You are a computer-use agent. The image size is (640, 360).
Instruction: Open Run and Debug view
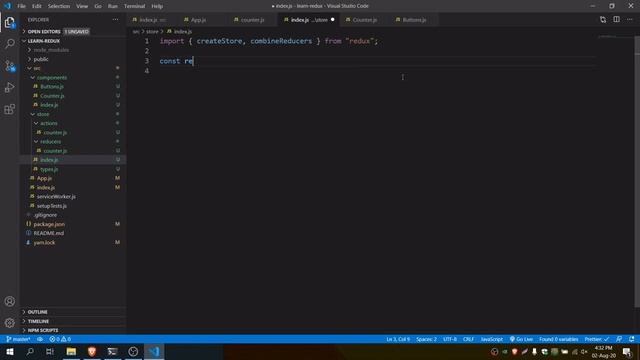[10, 87]
